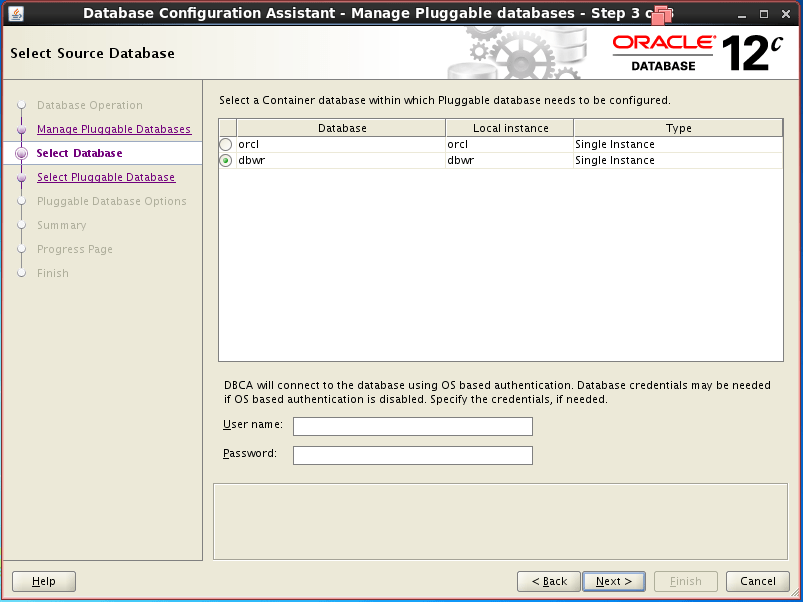Choose dbwr as the container database
The width and height of the screenshot is (803, 602).
click(x=226, y=160)
